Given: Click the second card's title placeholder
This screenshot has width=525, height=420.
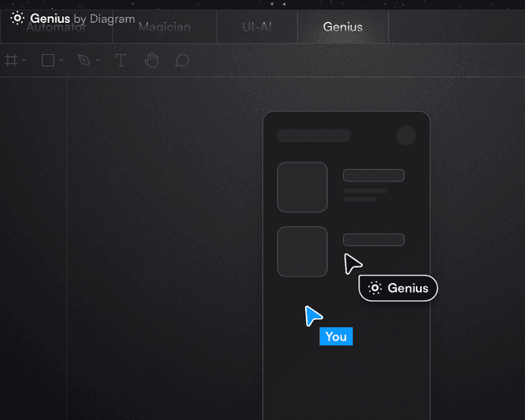Looking at the screenshot, I should coord(374,240).
